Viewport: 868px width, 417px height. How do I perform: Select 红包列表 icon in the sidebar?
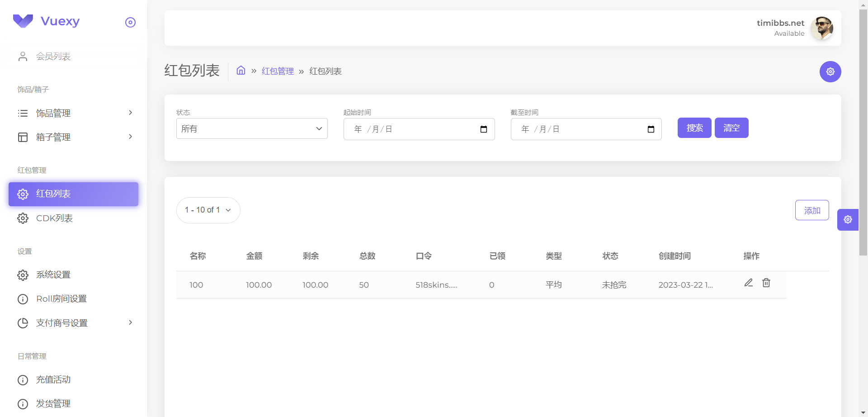tap(23, 194)
